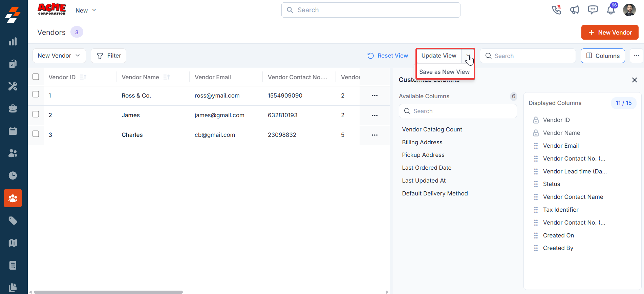Toggle the select-all checkbox in table header
This screenshot has height=294, width=644.
pyautogui.click(x=36, y=77)
